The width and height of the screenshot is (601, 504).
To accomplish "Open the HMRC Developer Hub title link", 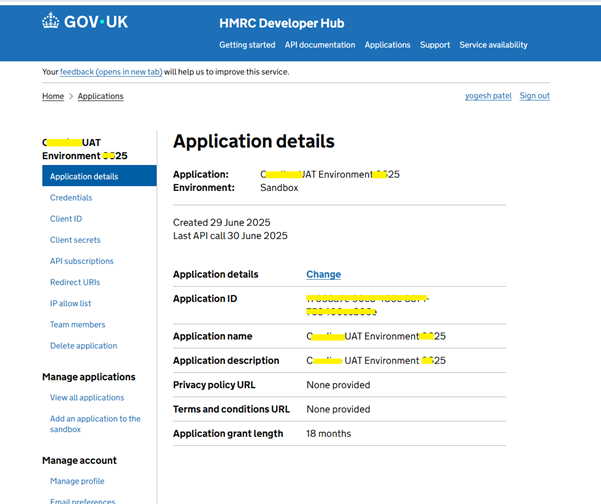I will click(282, 23).
